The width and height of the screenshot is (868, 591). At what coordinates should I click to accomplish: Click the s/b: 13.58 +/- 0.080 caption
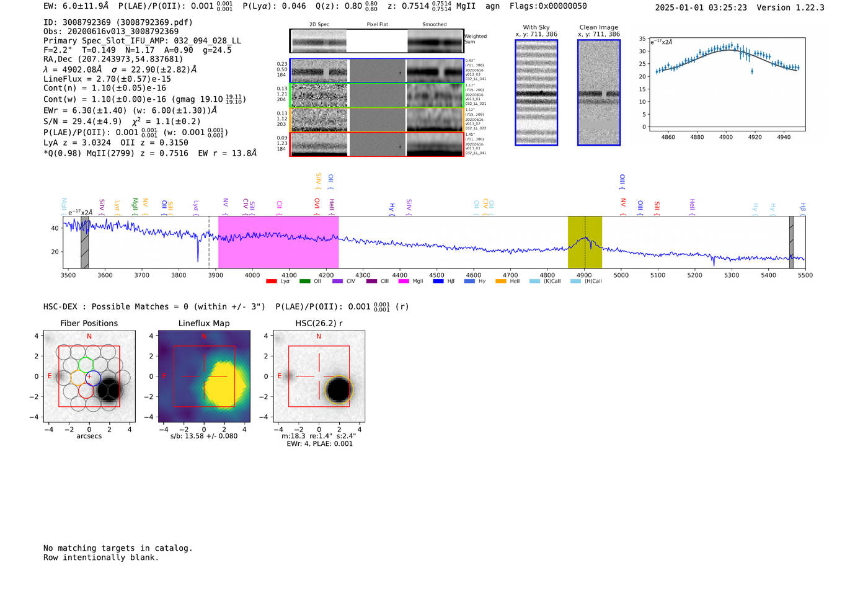pyautogui.click(x=204, y=436)
